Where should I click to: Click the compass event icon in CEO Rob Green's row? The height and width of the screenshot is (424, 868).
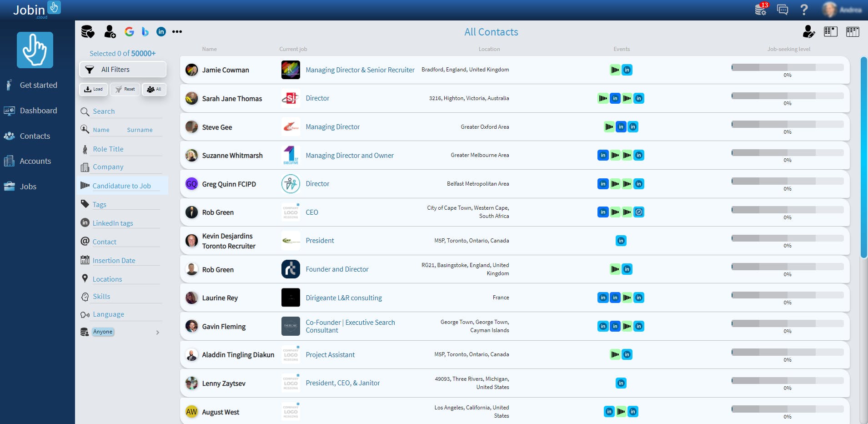(639, 212)
